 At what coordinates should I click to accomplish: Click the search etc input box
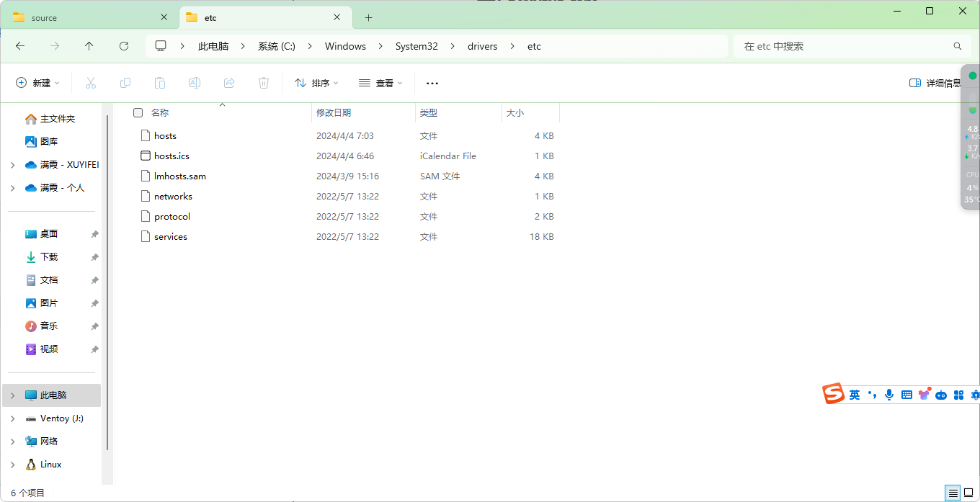point(843,46)
